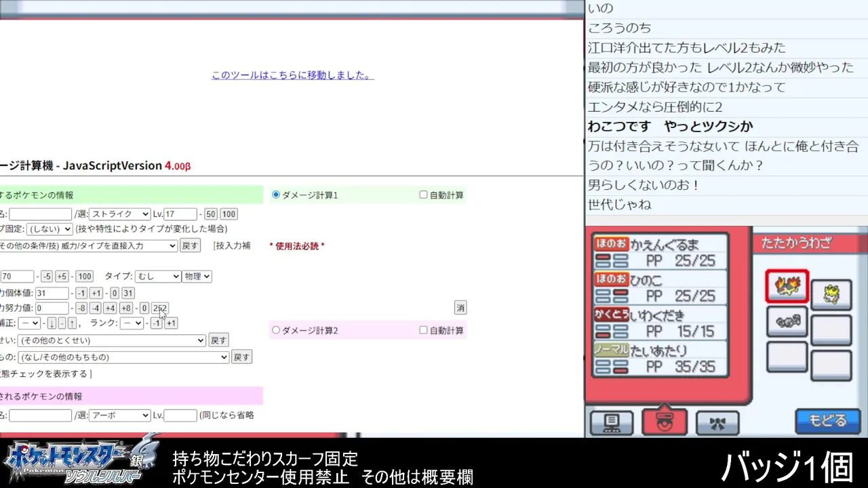Select the いわくだき move row

click(659, 323)
